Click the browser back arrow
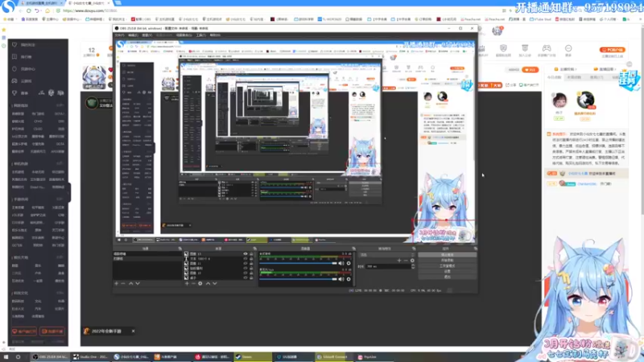 [x=20, y=10]
